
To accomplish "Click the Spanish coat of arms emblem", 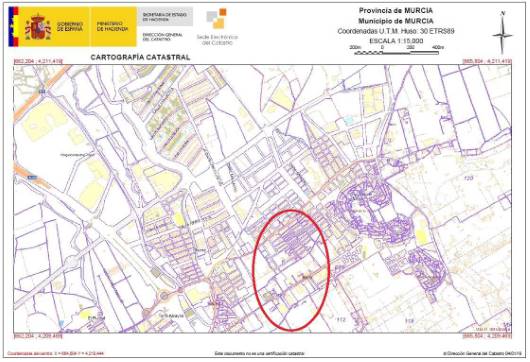I will [x=38, y=27].
